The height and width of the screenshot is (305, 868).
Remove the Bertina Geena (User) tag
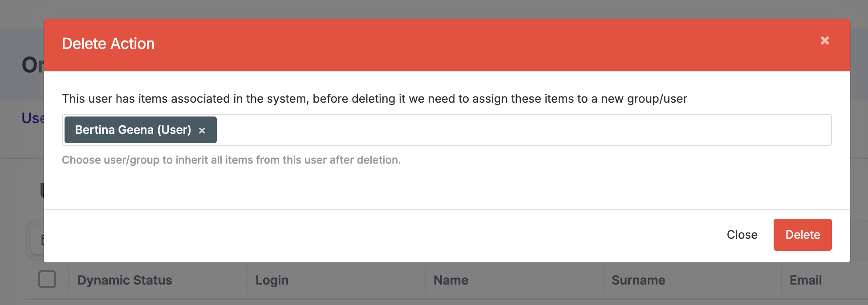[202, 131]
